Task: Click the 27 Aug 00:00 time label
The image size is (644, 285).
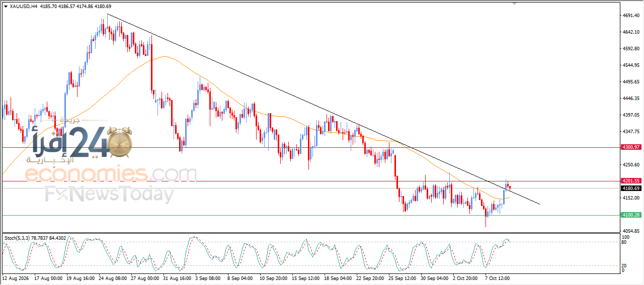Action: pos(145,277)
